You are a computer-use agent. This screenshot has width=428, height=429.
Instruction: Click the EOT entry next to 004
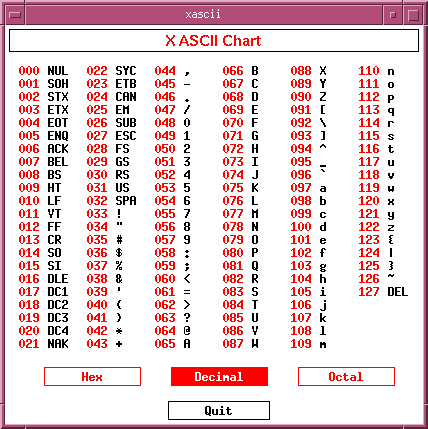click(x=58, y=123)
